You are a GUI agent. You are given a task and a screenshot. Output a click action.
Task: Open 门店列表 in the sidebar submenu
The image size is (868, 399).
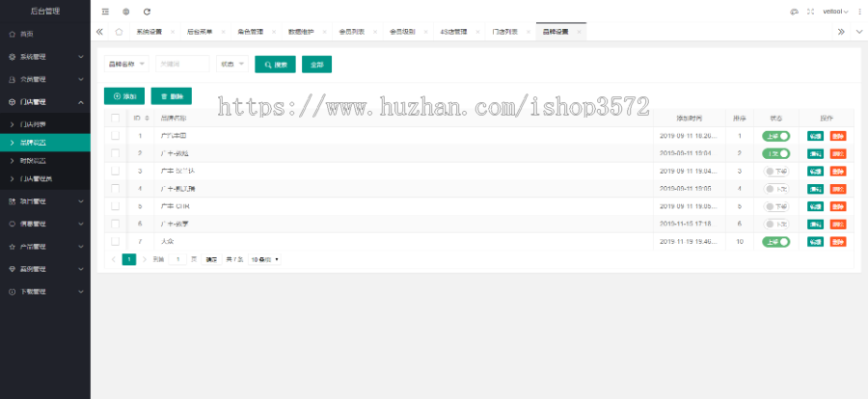click(x=45, y=124)
